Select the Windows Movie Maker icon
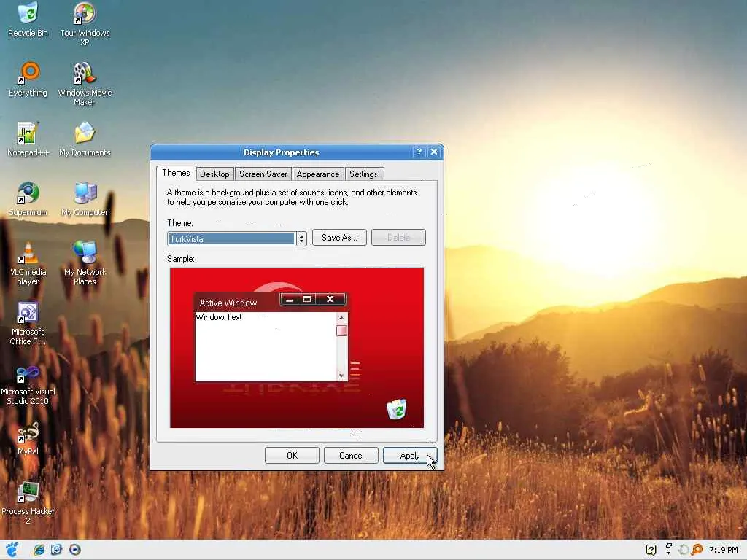This screenshot has height=560, width=747. (x=85, y=84)
